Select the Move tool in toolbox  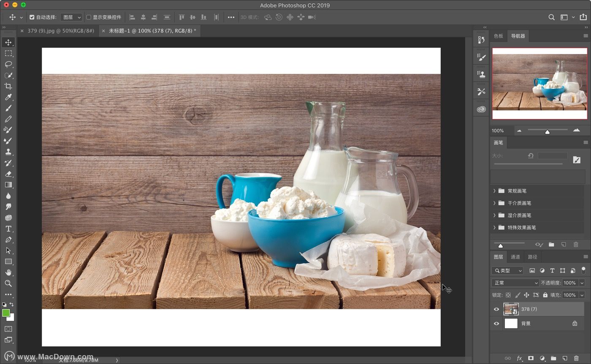pyautogui.click(x=8, y=42)
